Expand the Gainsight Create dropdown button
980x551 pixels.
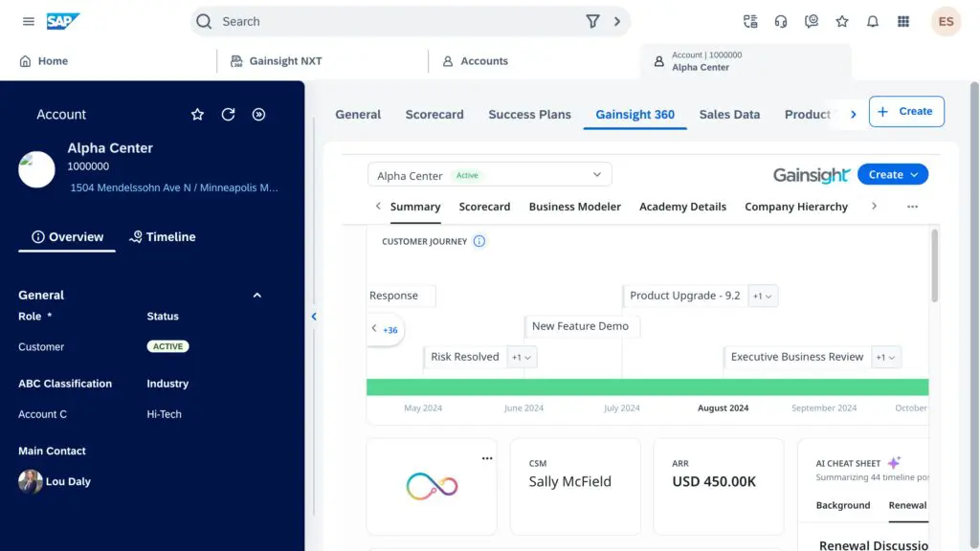pos(893,174)
